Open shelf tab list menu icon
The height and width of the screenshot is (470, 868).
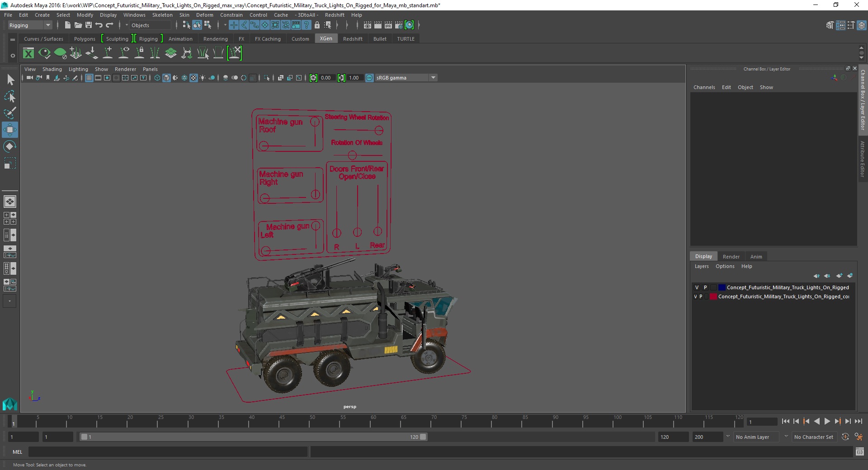coord(13,39)
